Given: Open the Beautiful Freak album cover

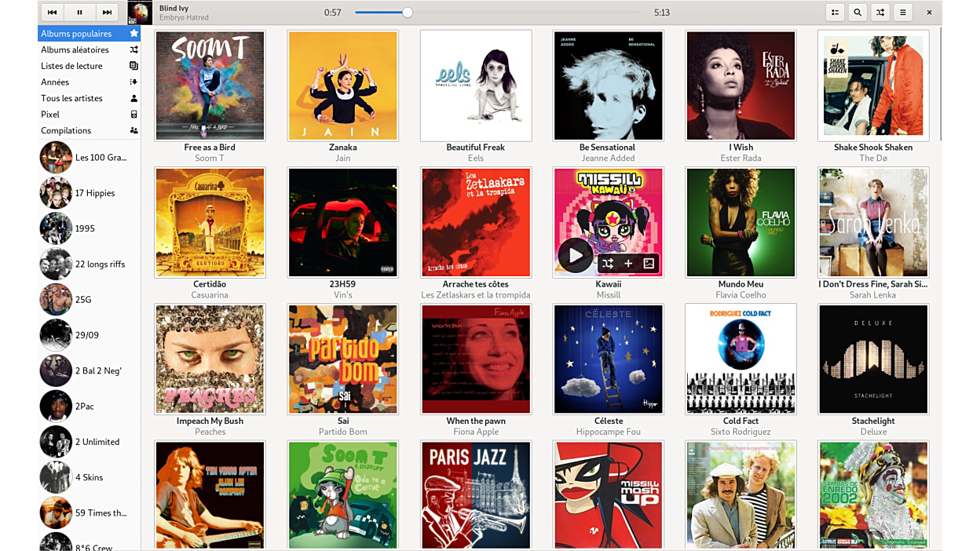Looking at the screenshot, I should pyautogui.click(x=476, y=86).
